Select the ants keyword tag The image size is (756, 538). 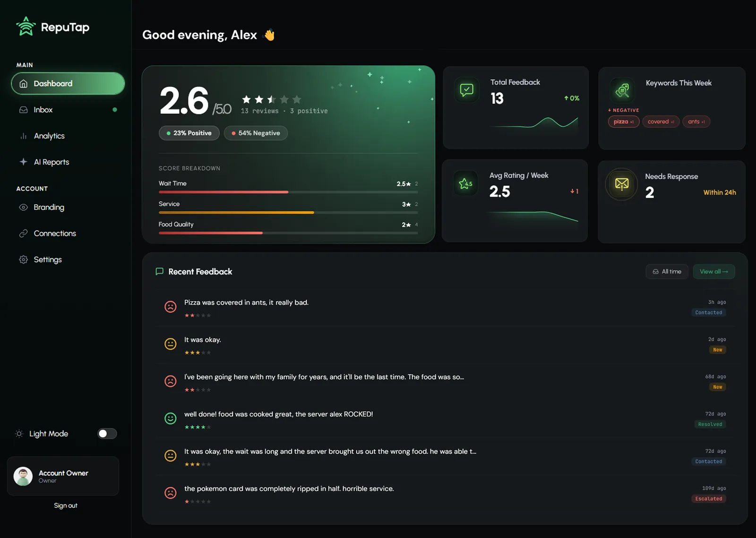(x=696, y=121)
